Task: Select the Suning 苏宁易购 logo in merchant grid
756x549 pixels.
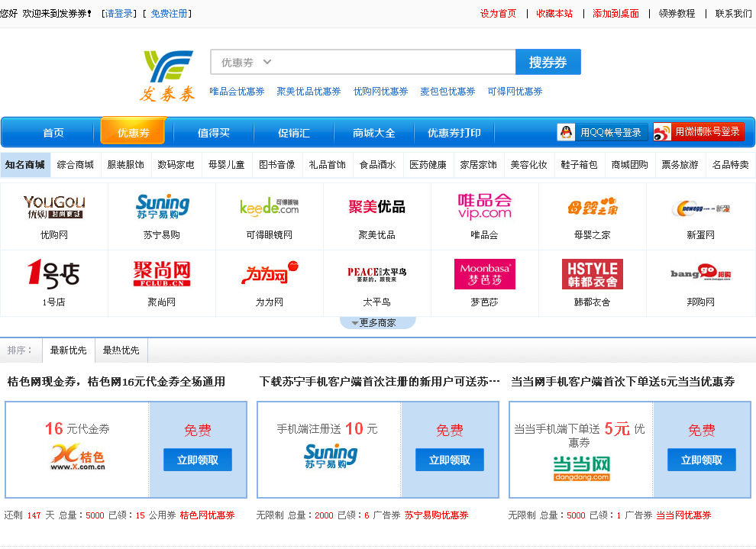Action: tap(162, 207)
